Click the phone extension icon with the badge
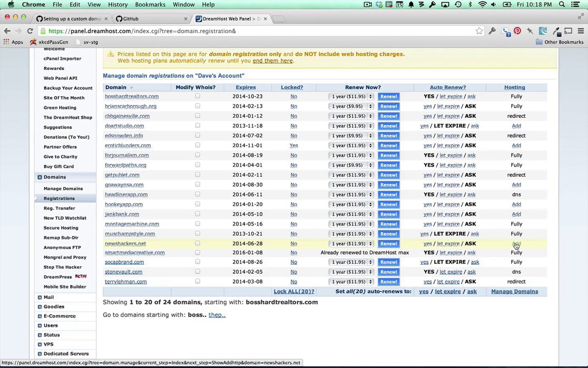588x368 pixels. click(x=505, y=31)
